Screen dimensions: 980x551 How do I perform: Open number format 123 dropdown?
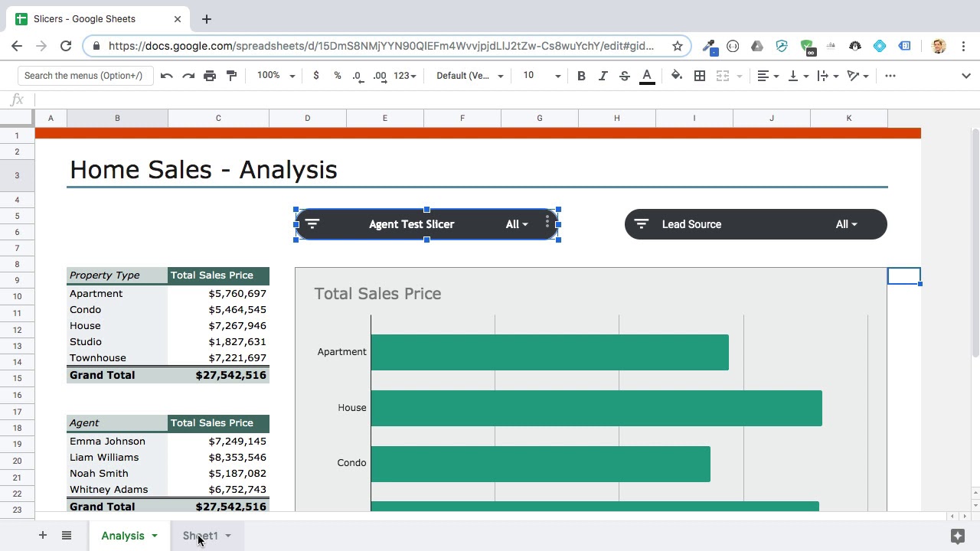pyautogui.click(x=405, y=76)
